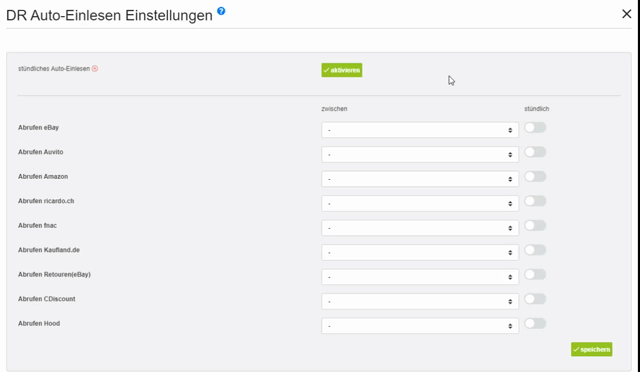Click the green aktivieren button
The width and height of the screenshot is (640, 372).
[x=342, y=70]
